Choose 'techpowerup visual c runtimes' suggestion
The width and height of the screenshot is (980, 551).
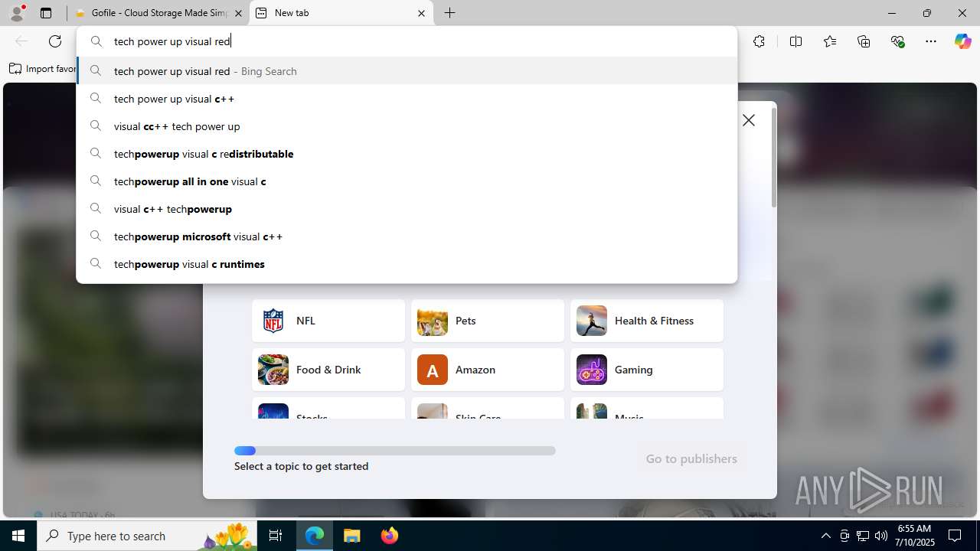[407, 264]
